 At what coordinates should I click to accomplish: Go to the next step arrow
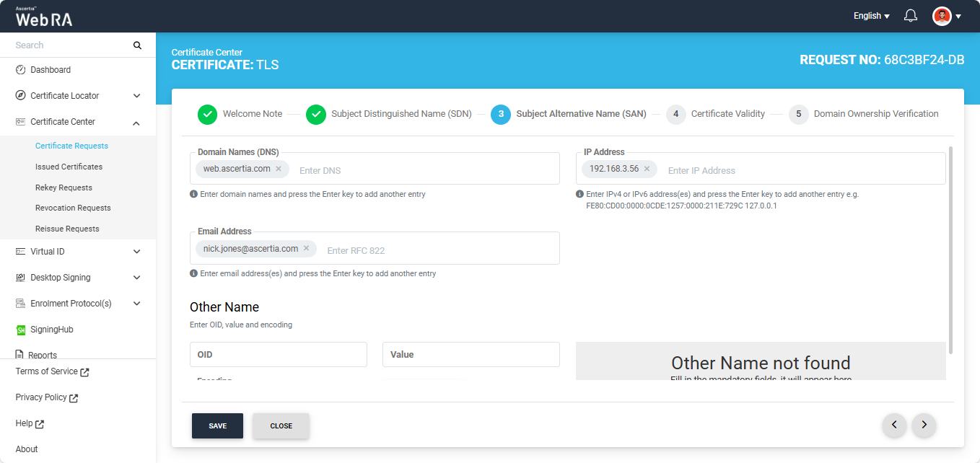click(x=924, y=425)
